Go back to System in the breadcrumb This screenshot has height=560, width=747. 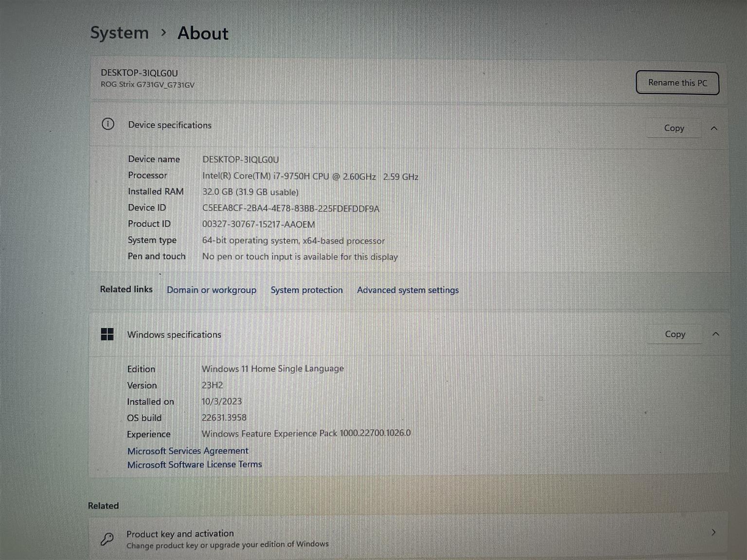click(120, 33)
